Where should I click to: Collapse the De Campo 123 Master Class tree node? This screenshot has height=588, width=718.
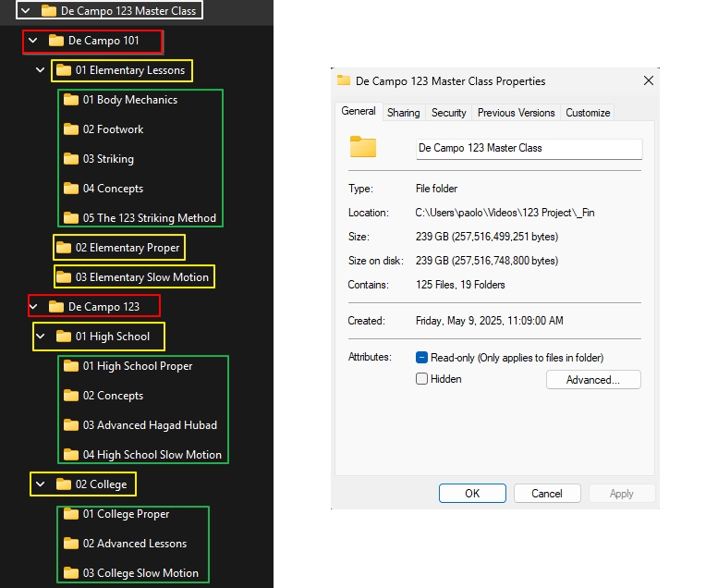point(26,10)
